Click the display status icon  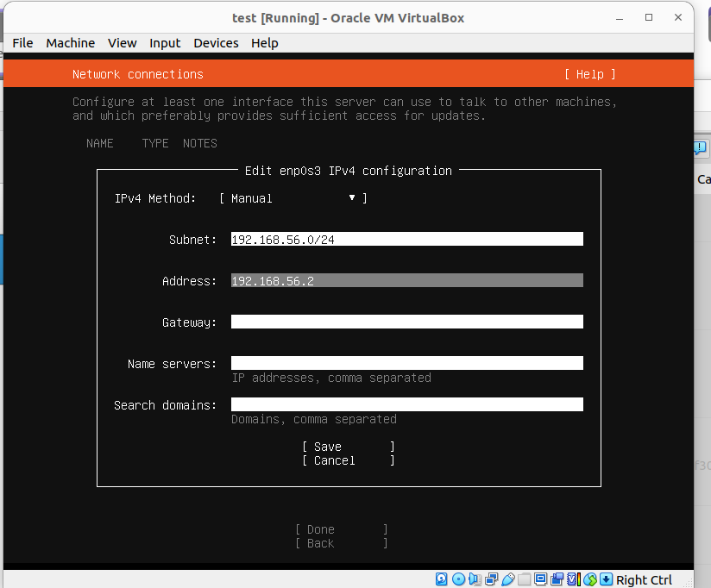[540, 579]
